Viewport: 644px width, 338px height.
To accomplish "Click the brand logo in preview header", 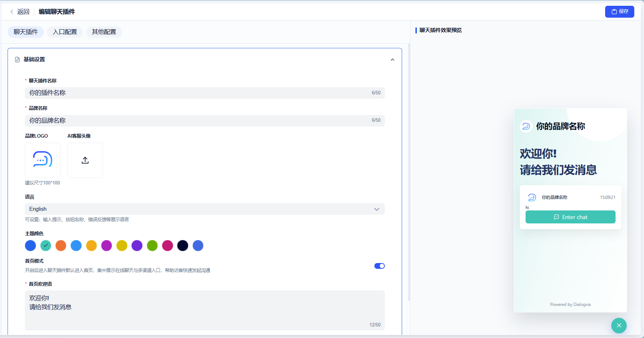I will 526,126.
